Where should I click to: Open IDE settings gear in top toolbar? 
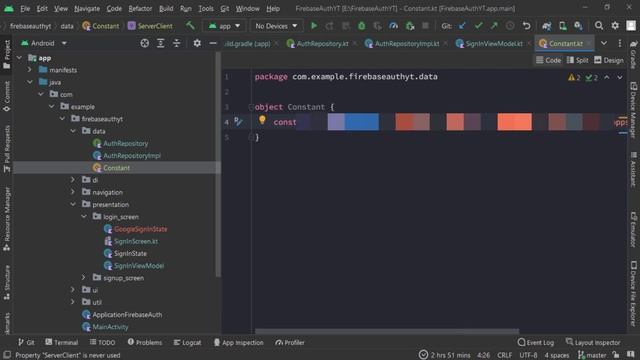click(615, 26)
